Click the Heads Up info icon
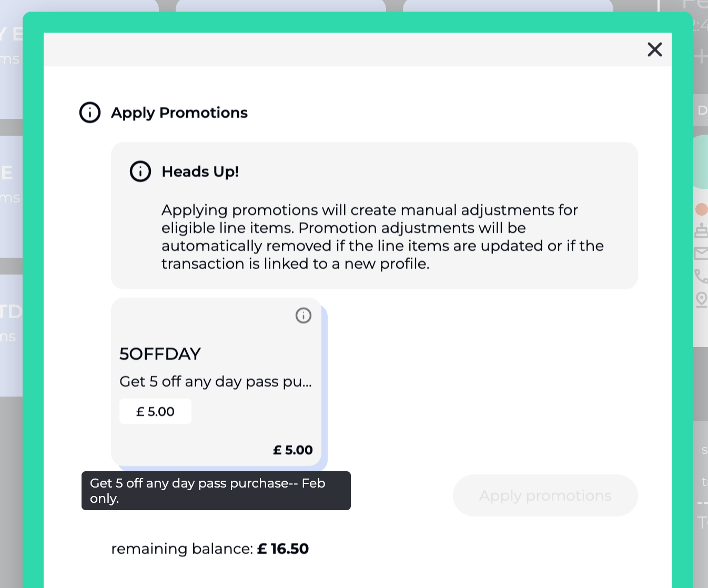This screenshot has height=588, width=708. 140,171
